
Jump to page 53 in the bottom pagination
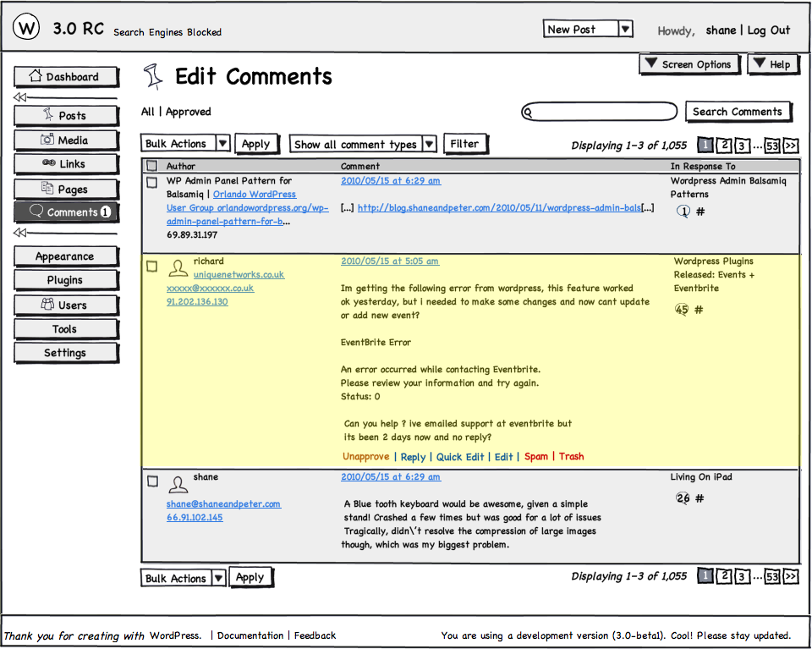pyautogui.click(x=772, y=576)
